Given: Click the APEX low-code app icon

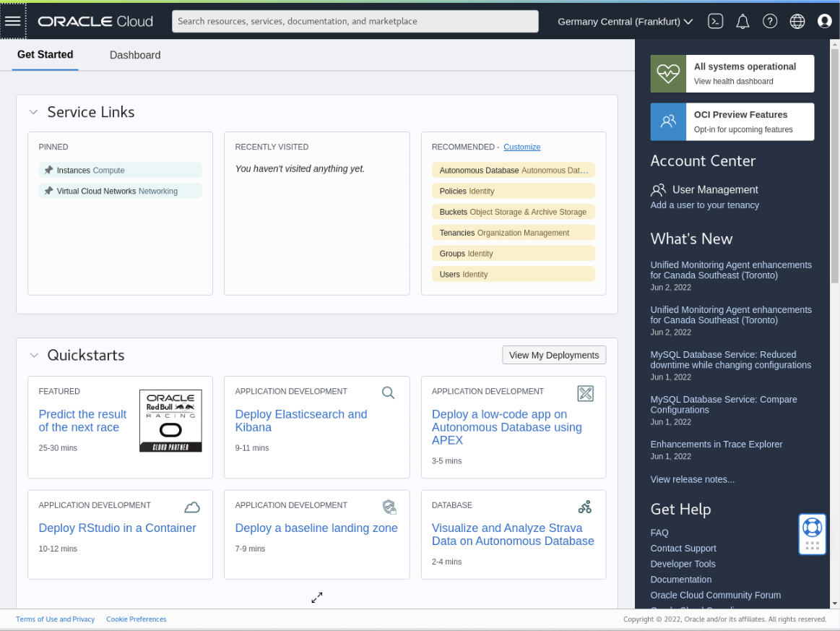Looking at the screenshot, I should click(x=585, y=393).
